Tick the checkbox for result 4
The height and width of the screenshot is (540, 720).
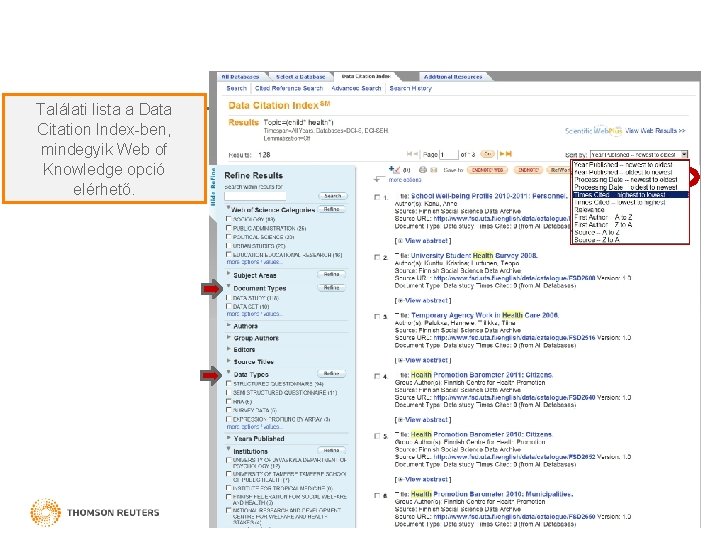(377, 377)
